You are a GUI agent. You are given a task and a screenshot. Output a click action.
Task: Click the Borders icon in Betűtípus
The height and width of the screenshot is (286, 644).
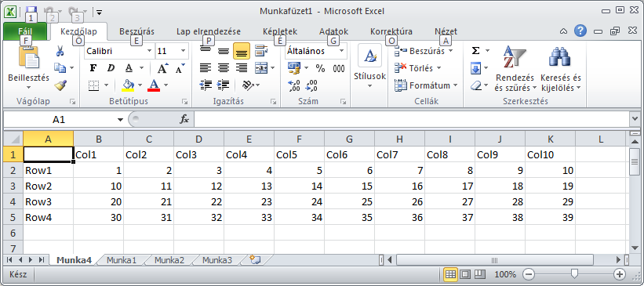94,85
